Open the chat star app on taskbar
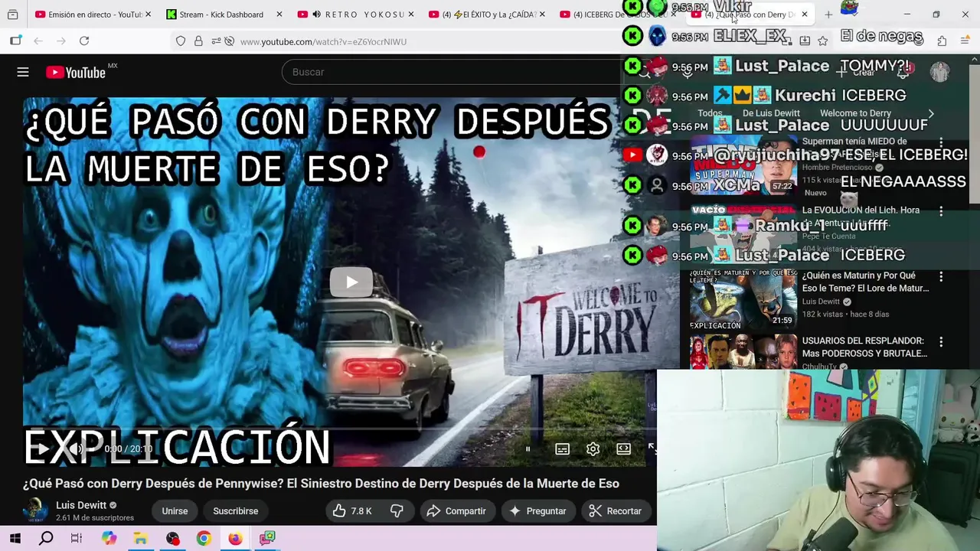Screen dimensions: 980x551 click(x=267, y=539)
